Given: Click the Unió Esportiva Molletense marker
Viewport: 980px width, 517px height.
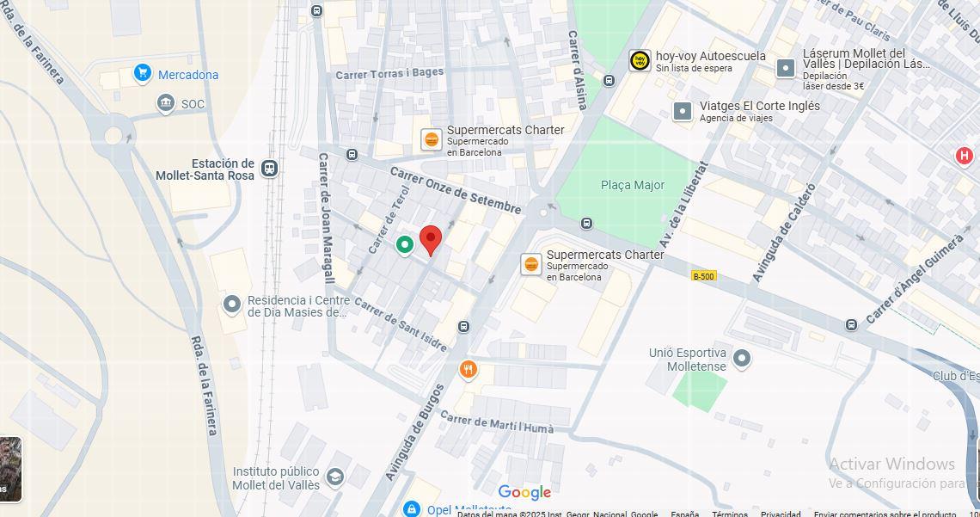Looking at the screenshot, I should (741, 359).
